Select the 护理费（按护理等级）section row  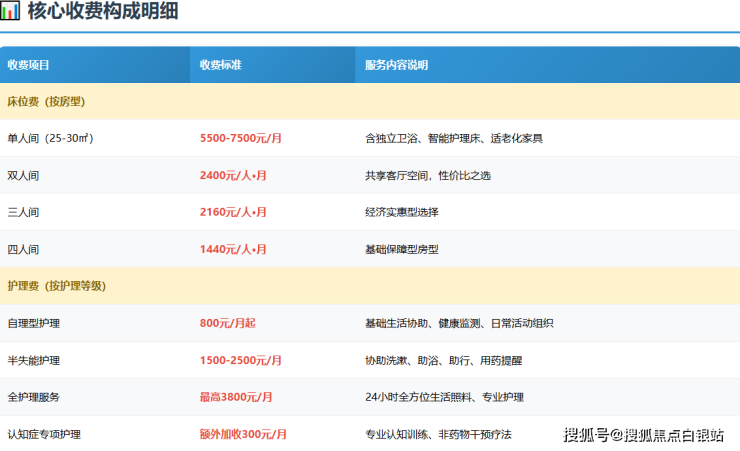(370, 286)
